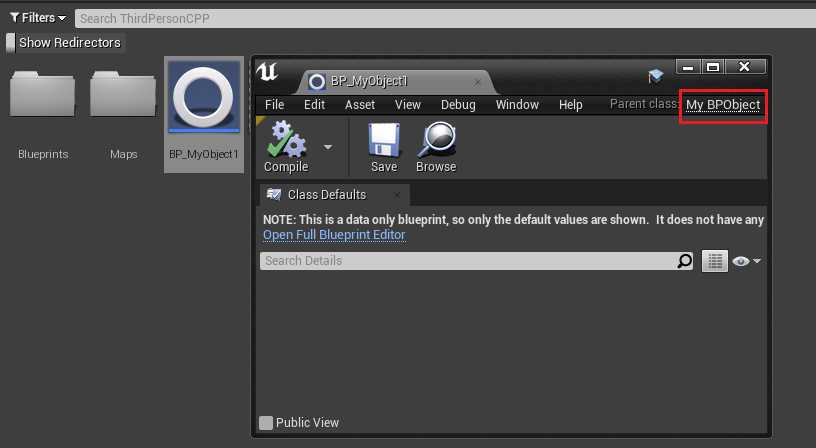Select the BP_MyObject1 asset thumbnail
Image resolution: width=816 pixels, height=448 pixels.
click(204, 114)
